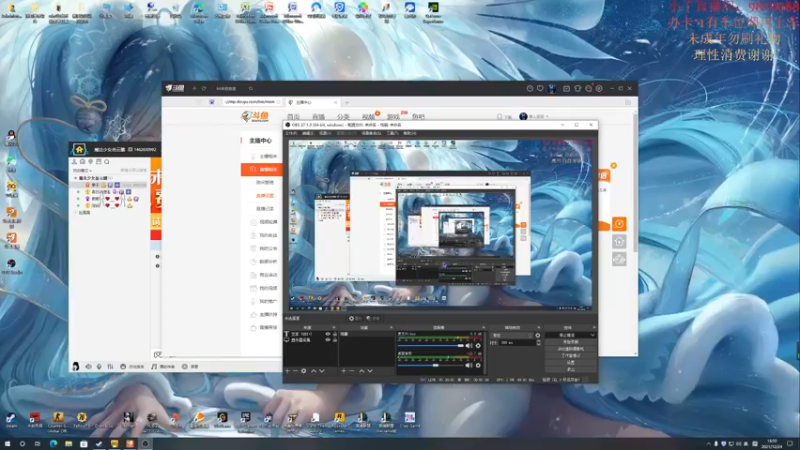Click the heart icon in Douyu title bar

[x=540, y=88]
